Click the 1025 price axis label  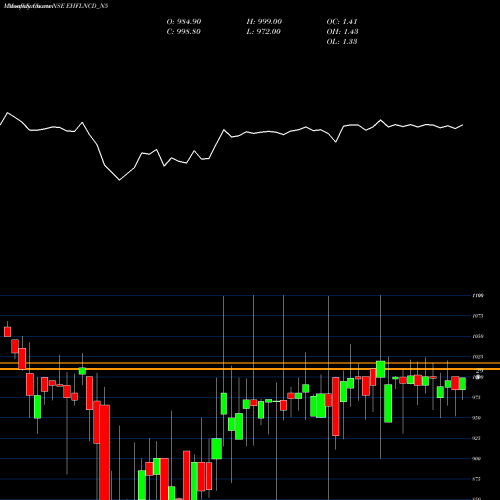tap(478, 357)
